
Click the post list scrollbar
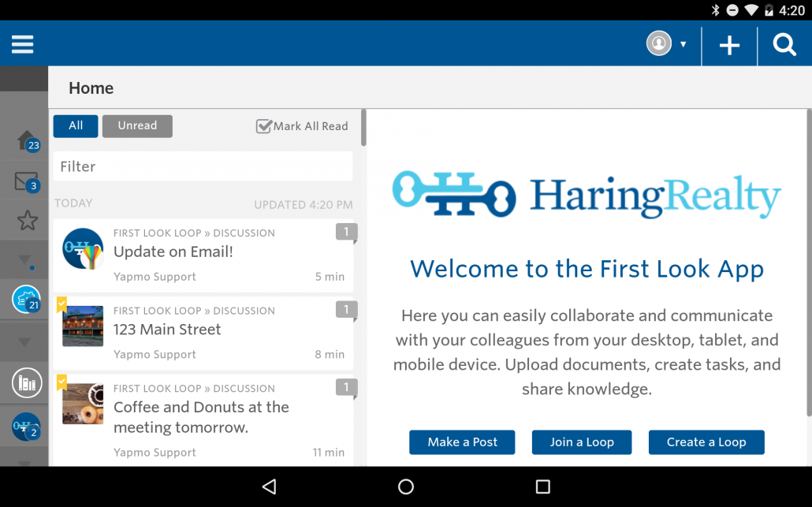(363, 128)
